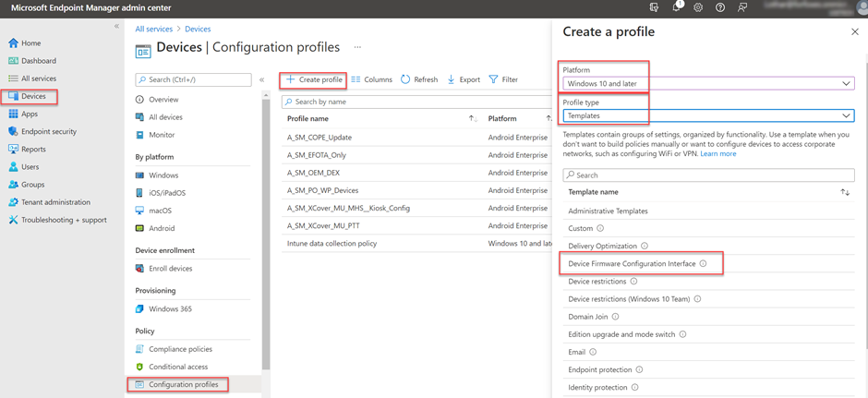Refresh the configuration profiles list

pos(419,79)
